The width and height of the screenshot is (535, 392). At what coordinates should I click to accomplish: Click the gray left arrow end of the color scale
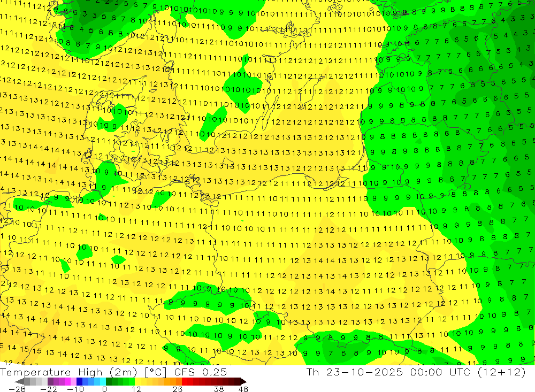(19, 381)
